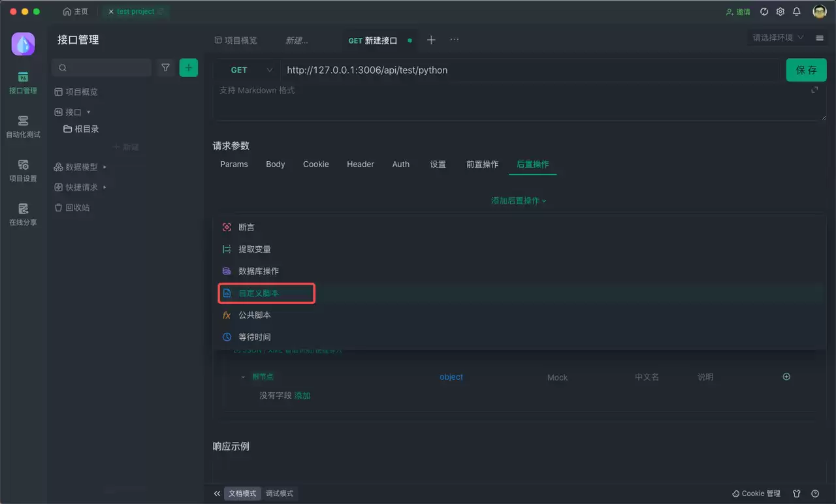Switch to the Params tab
836x504 pixels.
click(x=234, y=165)
